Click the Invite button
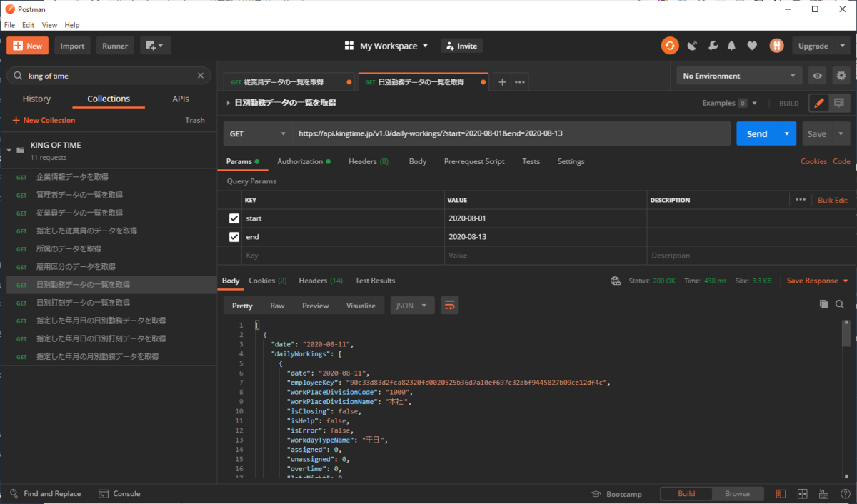The height and width of the screenshot is (504, 857). (x=461, y=46)
